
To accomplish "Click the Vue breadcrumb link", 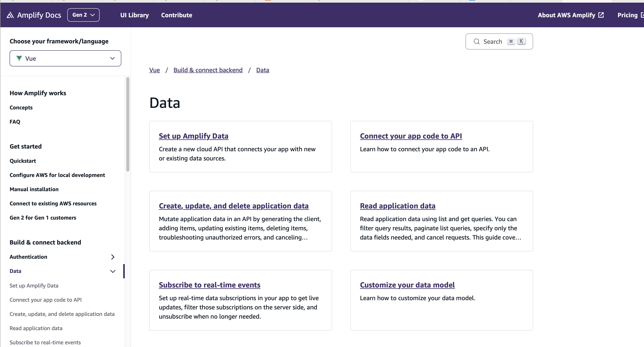I will tap(154, 70).
